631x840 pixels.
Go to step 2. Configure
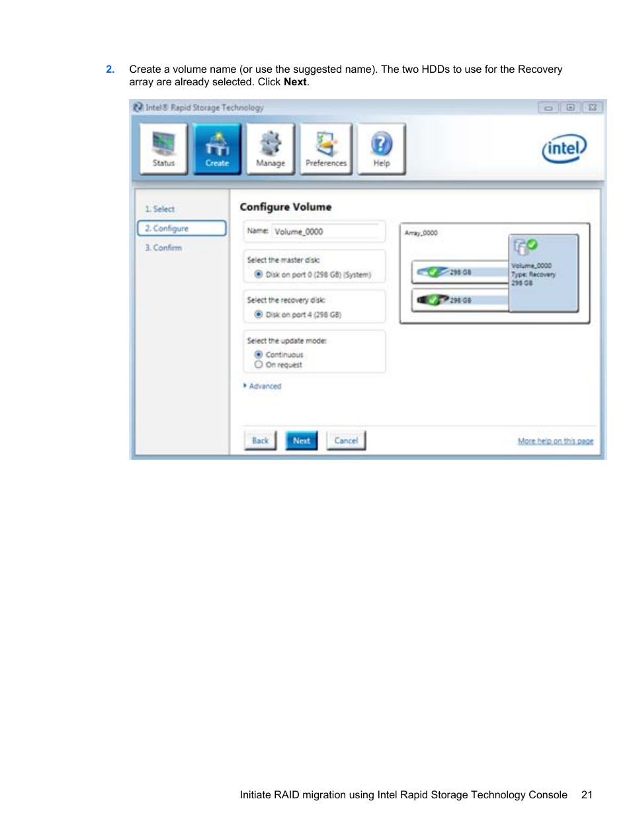182,228
